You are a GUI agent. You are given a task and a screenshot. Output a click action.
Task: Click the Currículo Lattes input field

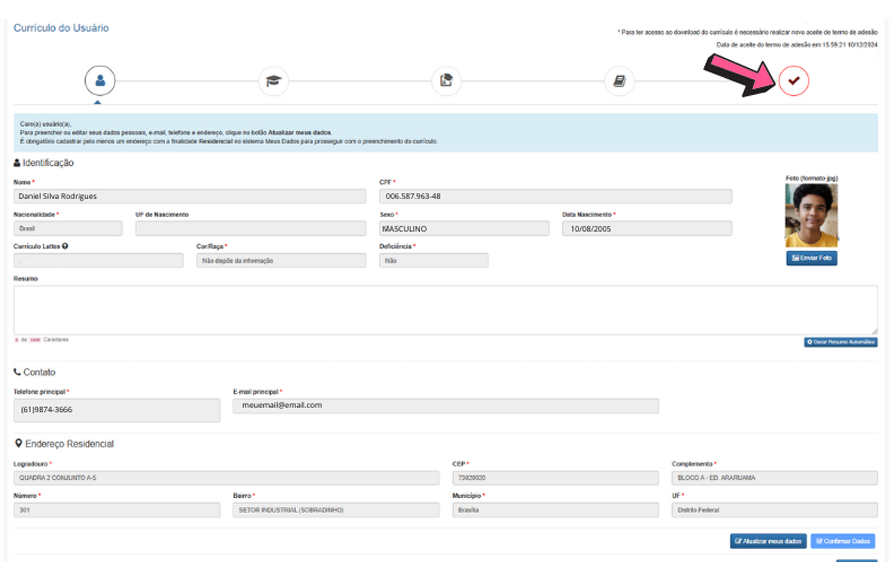click(98, 260)
